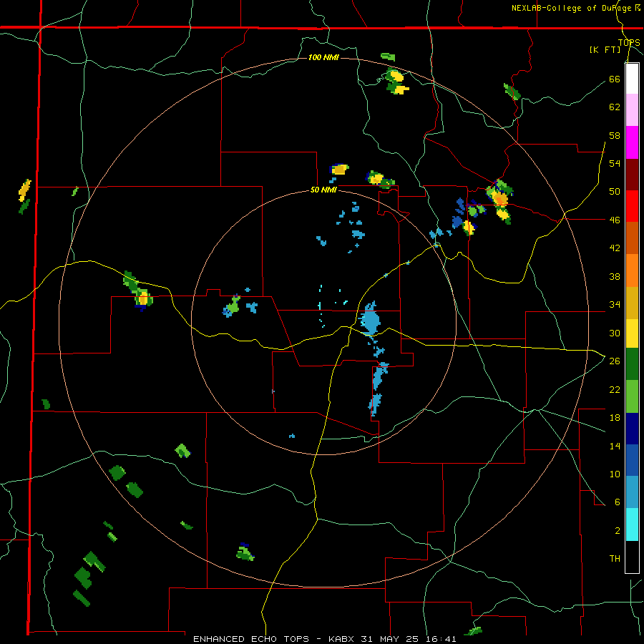Screen dimensions: 644x644
Task: Click the 50 value on the legend
Action: click(615, 191)
